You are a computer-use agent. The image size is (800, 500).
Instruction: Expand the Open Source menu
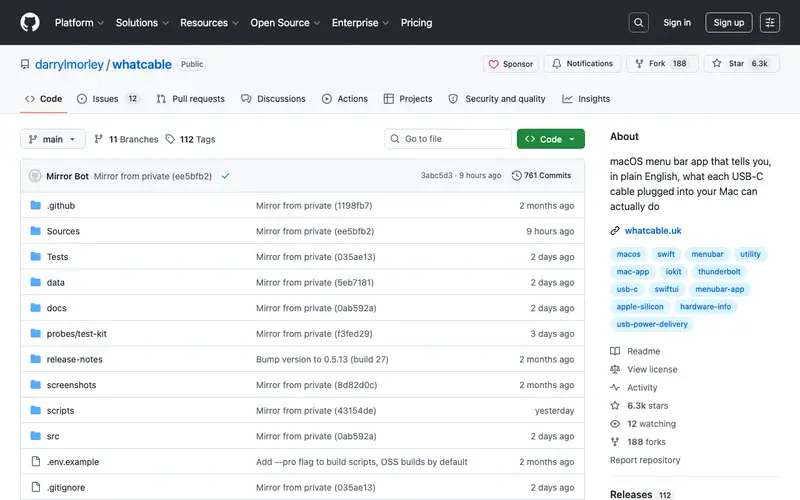[x=285, y=22]
